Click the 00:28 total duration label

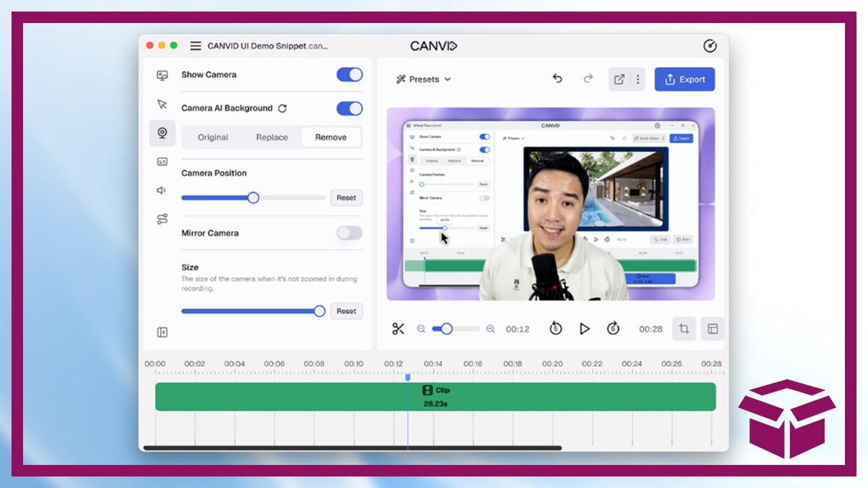650,329
